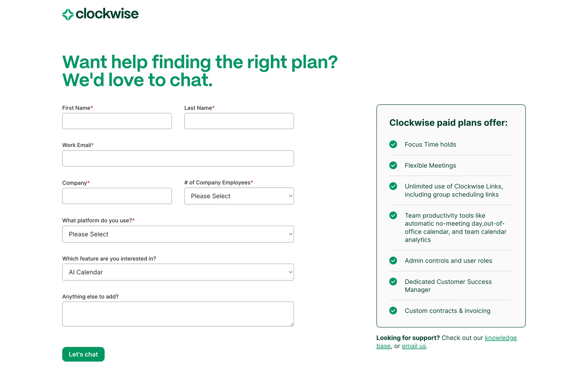Click checkmark beside Dedicated Customer Success Manager
The width and height of the screenshot is (588, 368).
pos(393,282)
